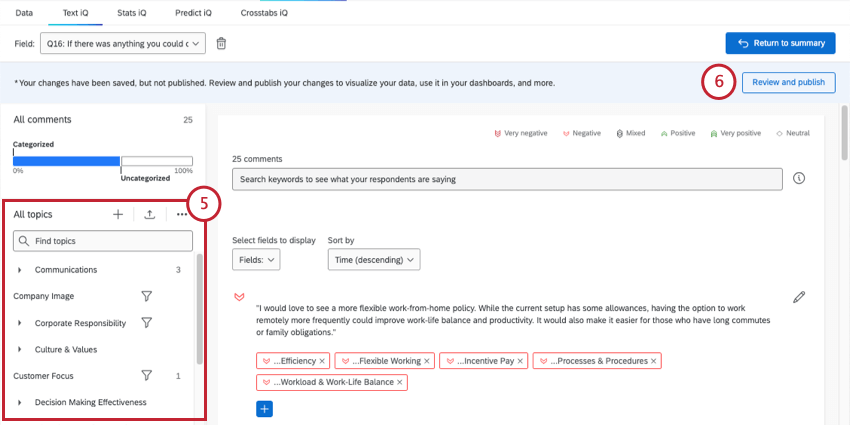The width and height of the screenshot is (850, 425).
Task: Open the Fields display dropdown
Action: tap(256, 260)
